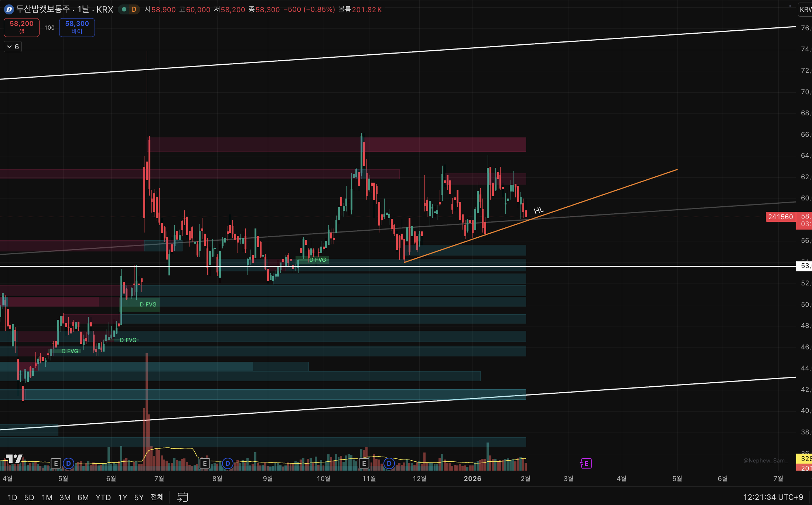The image size is (812, 505).
Task: Click the TradingView logo on the chart
Action: (x=14, y=459)
